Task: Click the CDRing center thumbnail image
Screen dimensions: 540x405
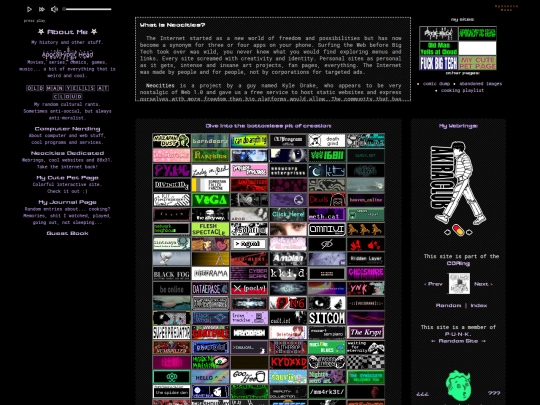Action: [x=459, y=283]
